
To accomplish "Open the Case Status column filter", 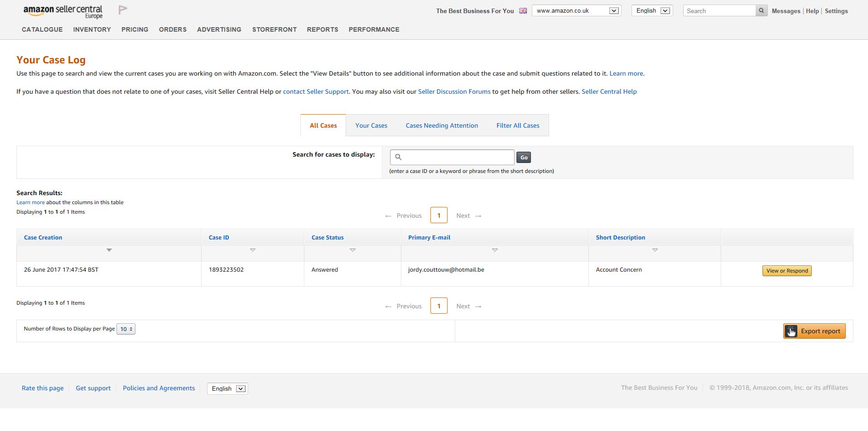I will 353,250.
